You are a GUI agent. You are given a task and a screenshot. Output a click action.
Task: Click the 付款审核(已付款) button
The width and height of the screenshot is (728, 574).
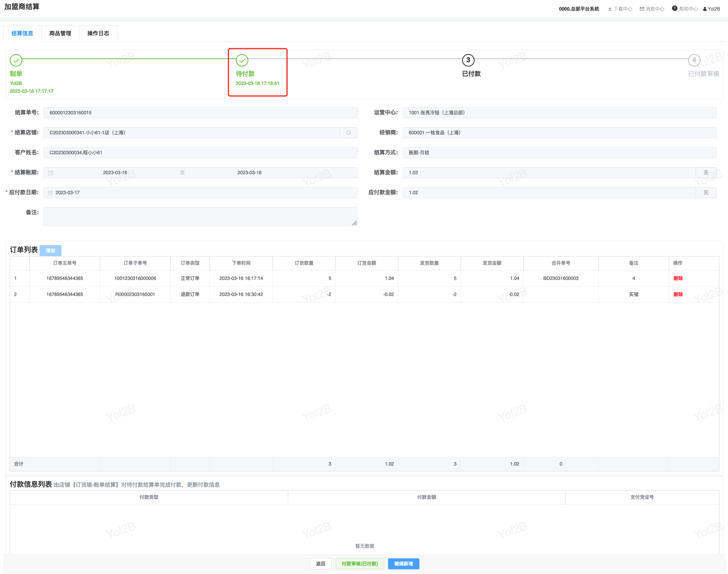(x=359, y=564)
